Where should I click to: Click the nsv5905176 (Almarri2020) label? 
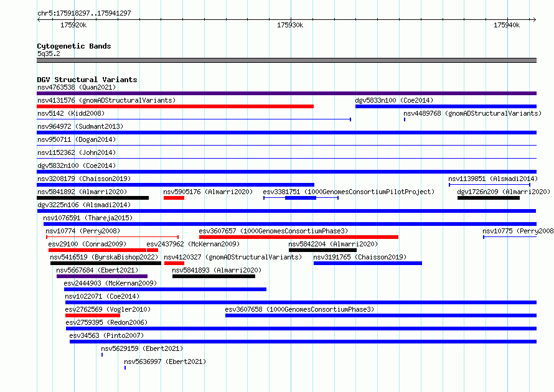pos(208,192)
